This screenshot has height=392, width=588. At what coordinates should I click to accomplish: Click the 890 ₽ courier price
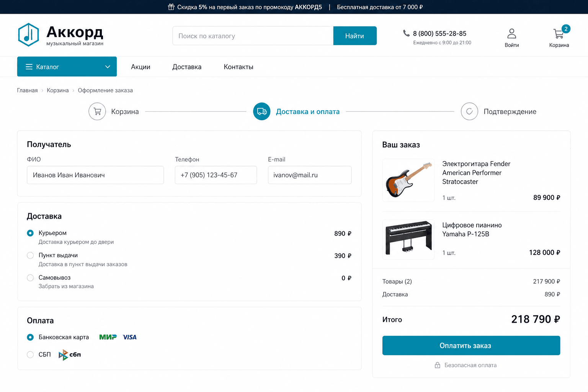(343, 234)
